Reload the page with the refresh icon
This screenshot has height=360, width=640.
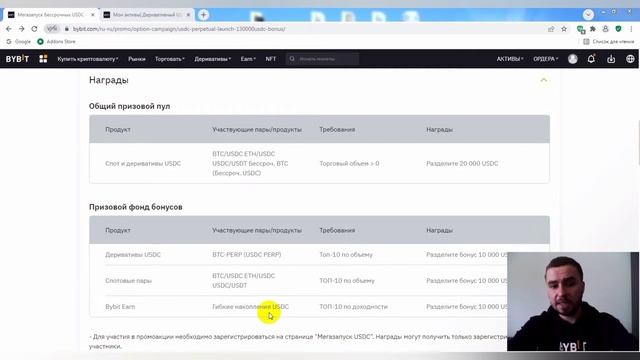pyautogui.click(x=34, y=29)
